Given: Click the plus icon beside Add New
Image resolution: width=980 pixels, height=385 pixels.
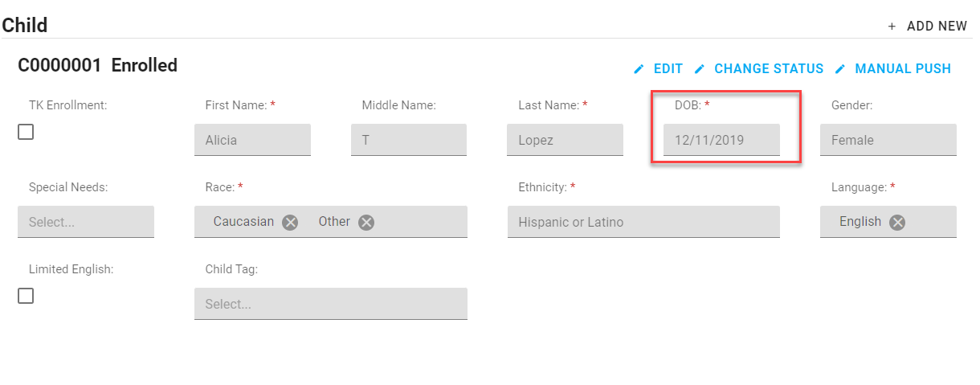Looking at the screenshot, I should point(892,27).
